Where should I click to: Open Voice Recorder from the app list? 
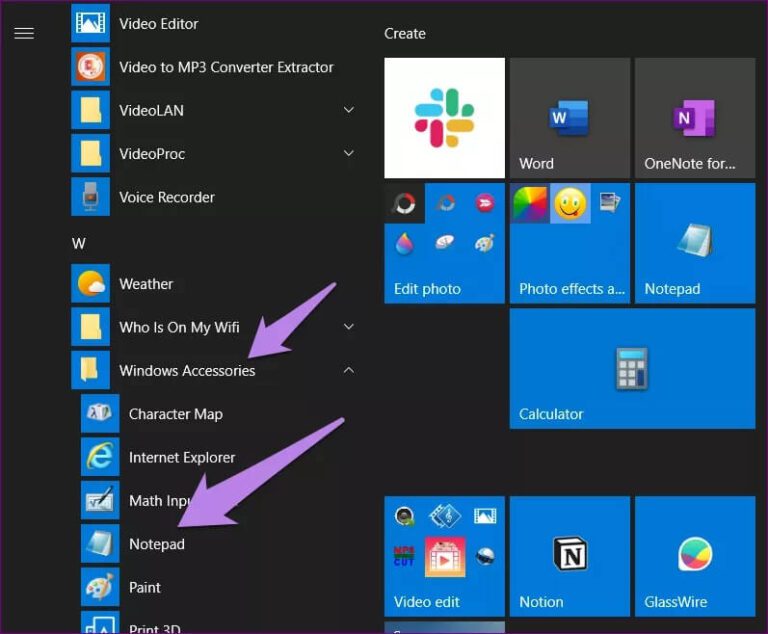[x=166, y=197]
